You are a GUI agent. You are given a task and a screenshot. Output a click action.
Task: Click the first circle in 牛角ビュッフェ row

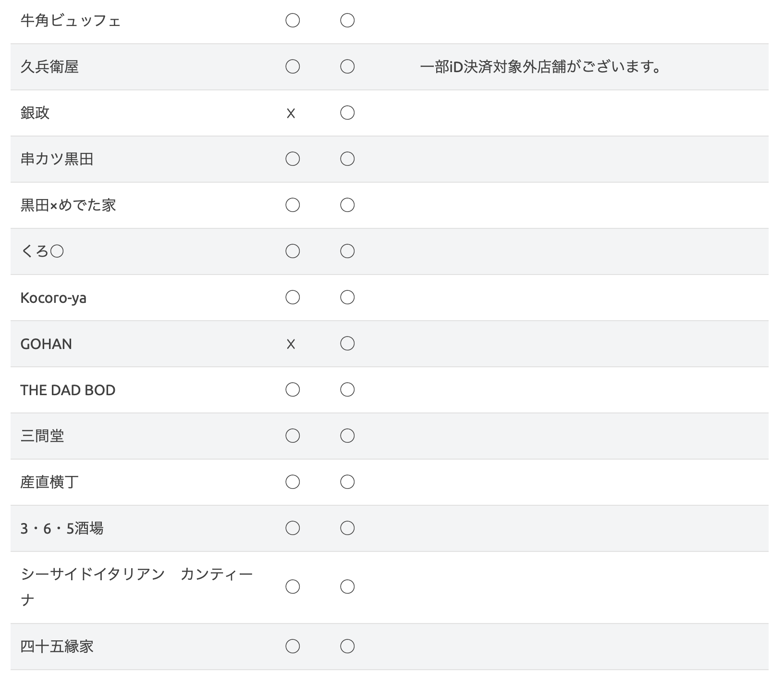point(293,21)
